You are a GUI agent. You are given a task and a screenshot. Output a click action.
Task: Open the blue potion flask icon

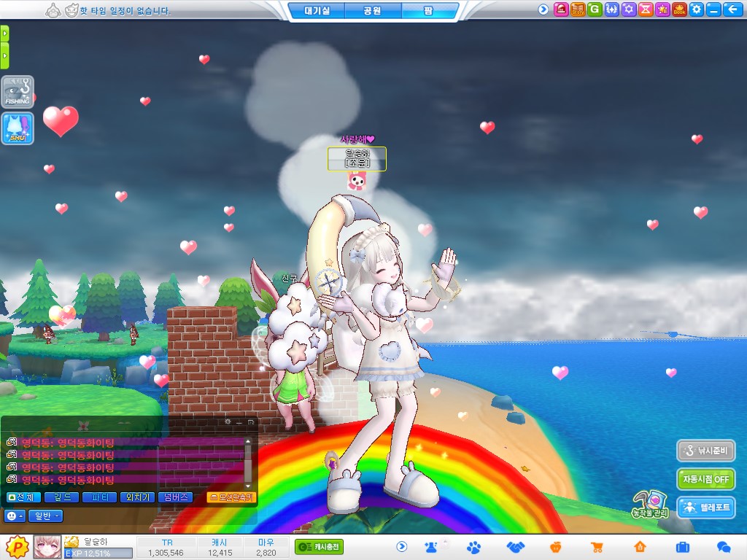431,547
